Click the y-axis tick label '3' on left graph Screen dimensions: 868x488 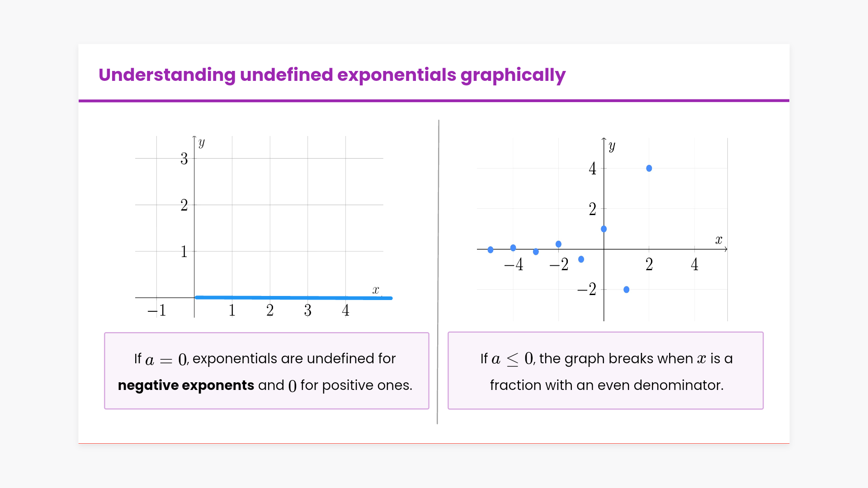[x=184, y=159]
